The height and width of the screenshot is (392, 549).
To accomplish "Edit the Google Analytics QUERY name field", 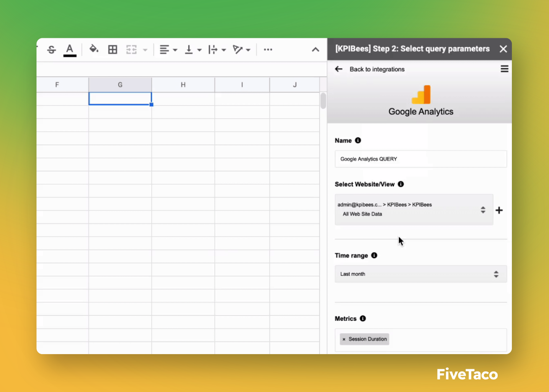I will pyautogui.click(x=421, y=159).
